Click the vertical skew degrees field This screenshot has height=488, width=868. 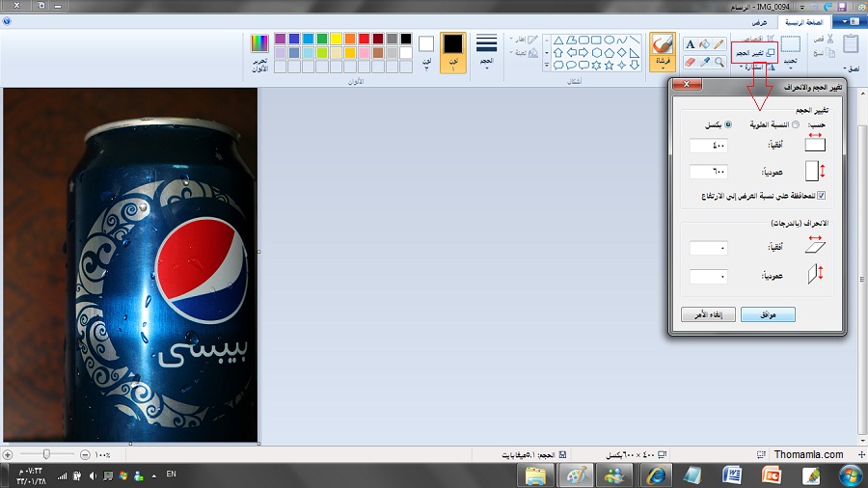click(x=709, y=276)
